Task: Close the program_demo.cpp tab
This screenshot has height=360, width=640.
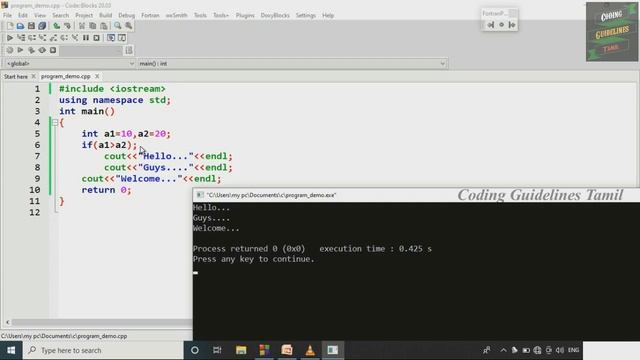Action: (97, 76)
